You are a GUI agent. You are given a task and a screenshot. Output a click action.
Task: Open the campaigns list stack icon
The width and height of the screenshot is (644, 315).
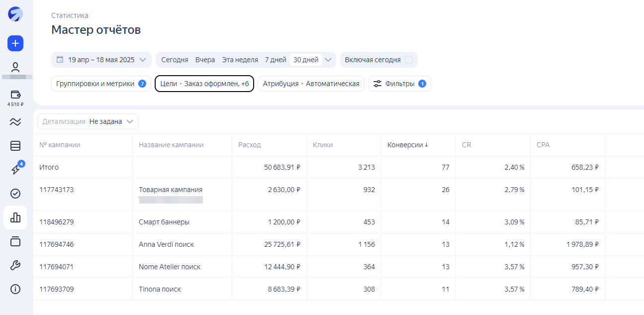pyautogui.click(x=15, y=146)
